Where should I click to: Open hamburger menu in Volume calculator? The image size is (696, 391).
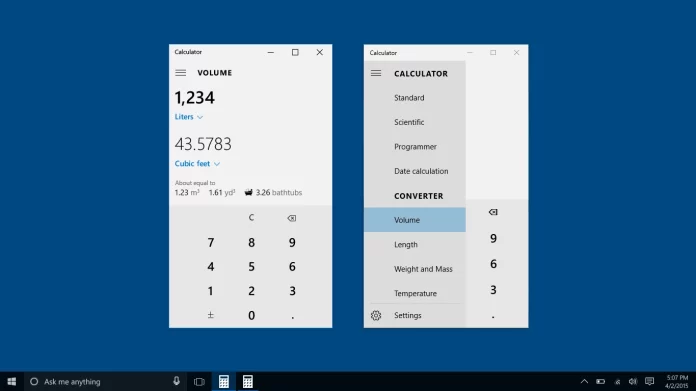(x=180, y=73)
